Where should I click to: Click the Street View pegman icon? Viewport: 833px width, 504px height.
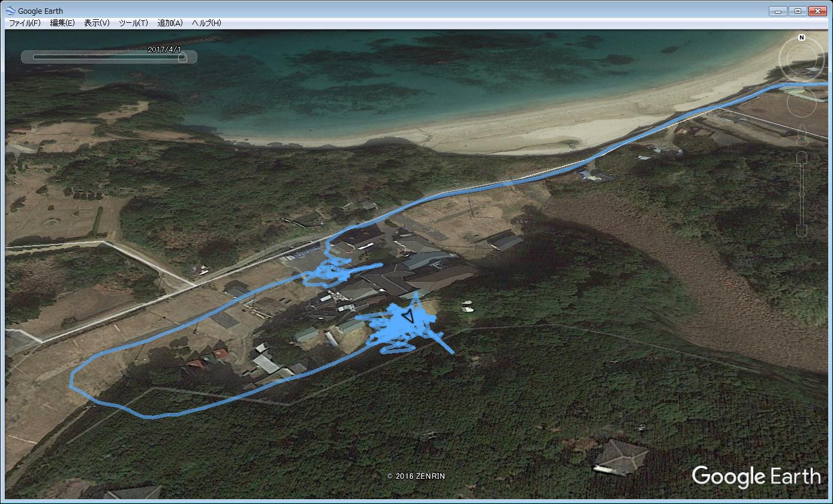802,137
